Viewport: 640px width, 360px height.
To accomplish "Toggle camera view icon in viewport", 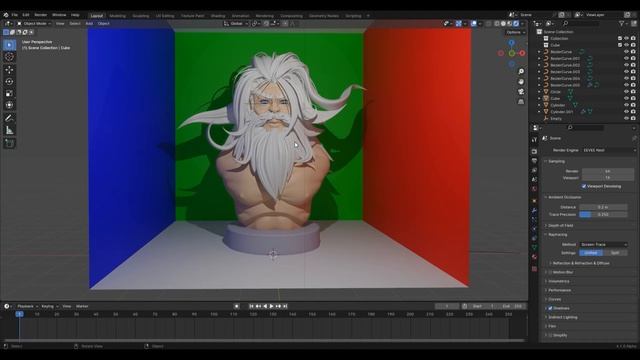I will click(521, 91).
